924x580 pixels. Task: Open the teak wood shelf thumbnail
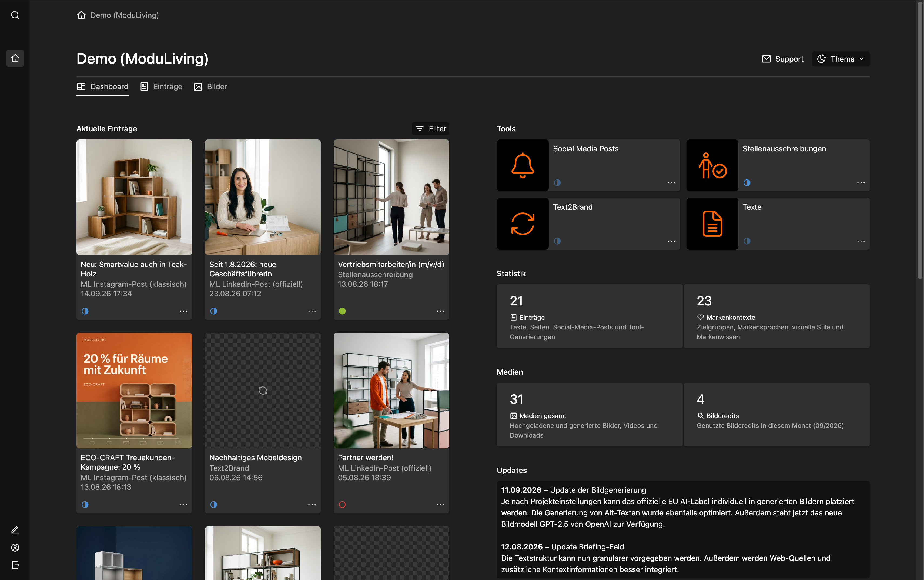click(134, 197)
